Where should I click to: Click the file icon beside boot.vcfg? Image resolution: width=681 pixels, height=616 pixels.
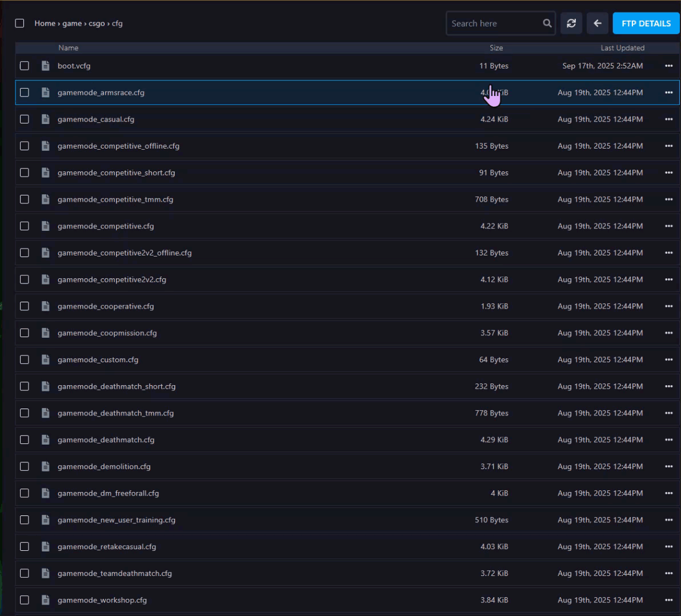[x=46, y=66]
